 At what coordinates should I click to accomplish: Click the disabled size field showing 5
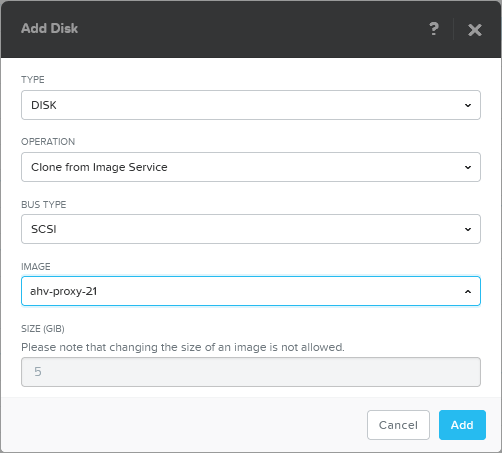point(251,372)
